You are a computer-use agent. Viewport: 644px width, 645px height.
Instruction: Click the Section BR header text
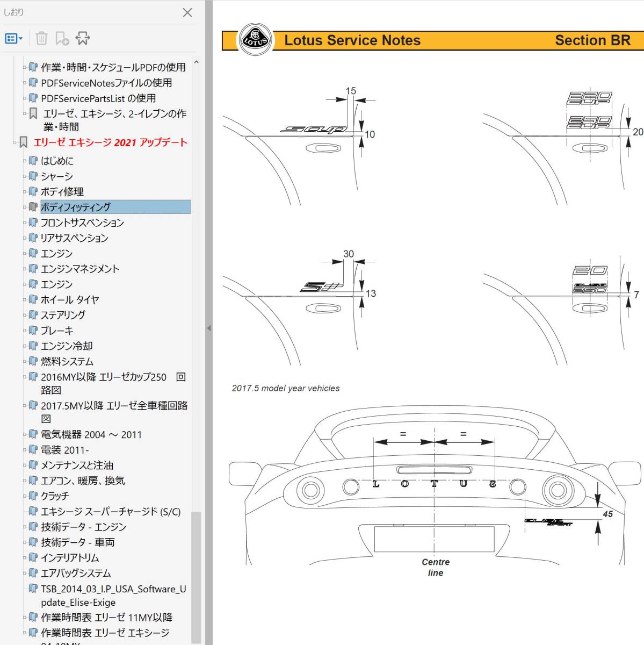coord(592,40)
